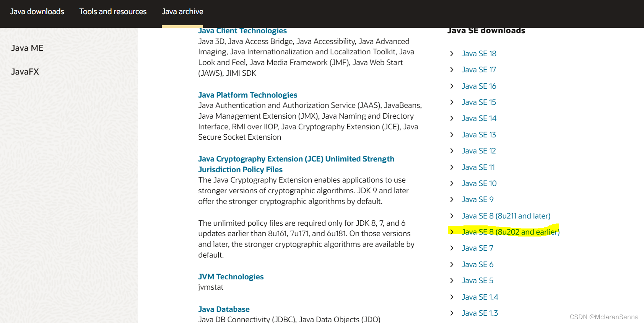This screenshot has height=323, width=644.
Task: Select the chevron icon for Java SE 14
Action: [x=452, y=118]
